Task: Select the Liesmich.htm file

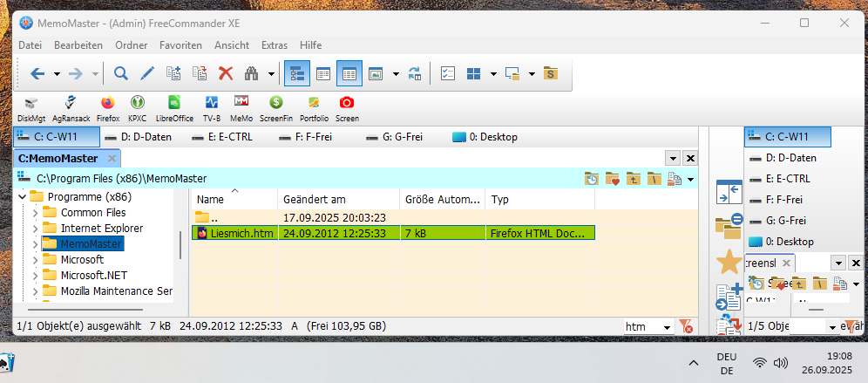Action: point(394,233)
